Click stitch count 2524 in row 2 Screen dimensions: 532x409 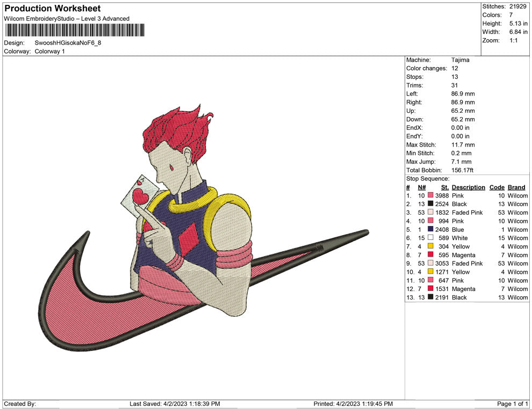tap(442, 204)
